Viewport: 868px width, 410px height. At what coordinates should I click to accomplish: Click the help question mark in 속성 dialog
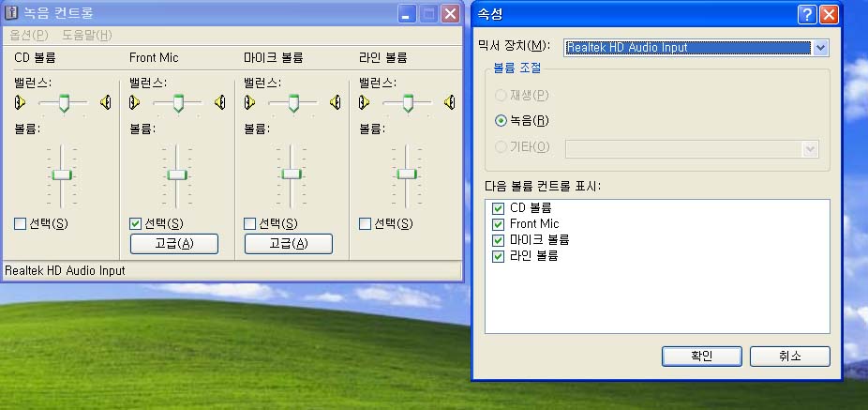pos(807,14)
